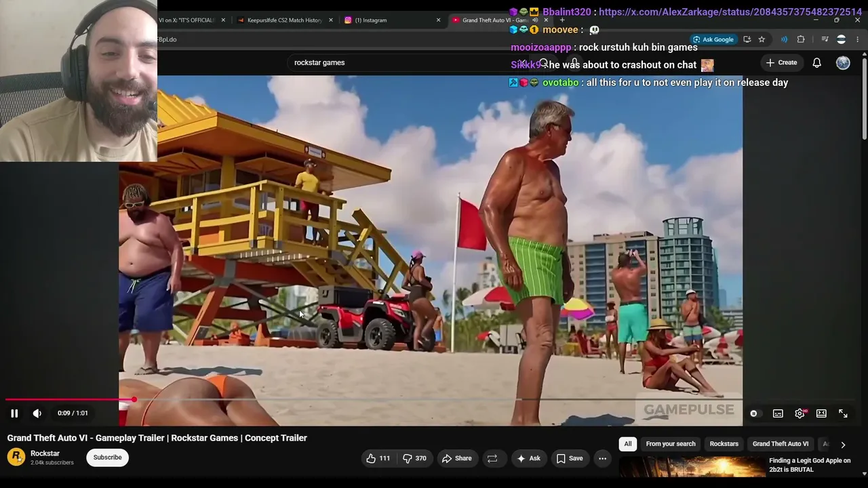This screenshot has width=868, height=488.
Task: Open the more actions menu (three dots)
Action: pyautogui.click(x=602, y=459)
